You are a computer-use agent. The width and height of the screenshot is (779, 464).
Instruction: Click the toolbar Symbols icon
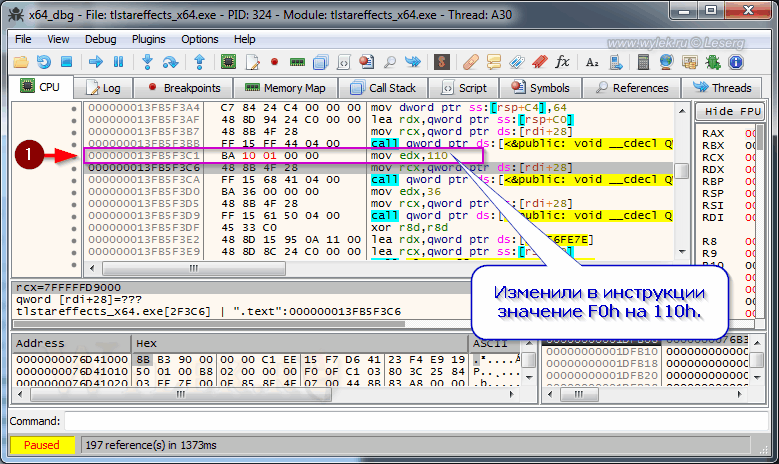pos(366,62)
